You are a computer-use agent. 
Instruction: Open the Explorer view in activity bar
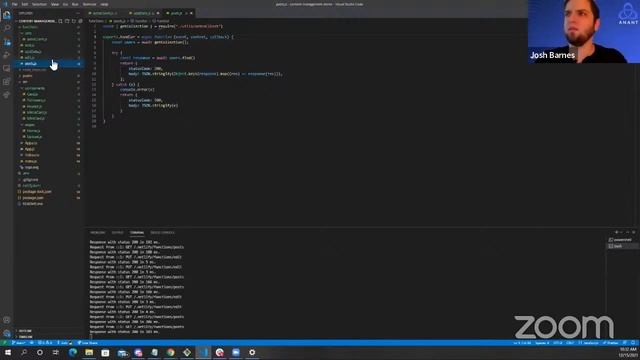(x=7, y=16)
